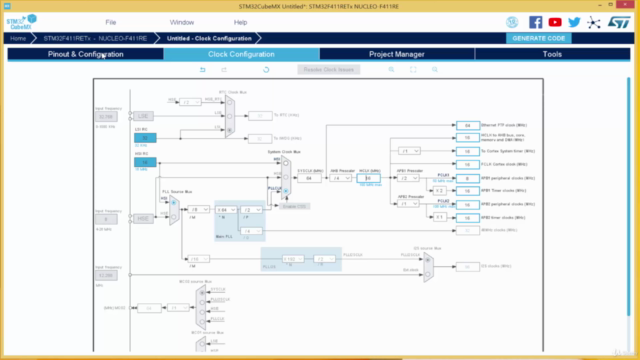Open the PLLI2S /M divider dropdown (/16)
The image size is (640, 360).
click(198, 259)
